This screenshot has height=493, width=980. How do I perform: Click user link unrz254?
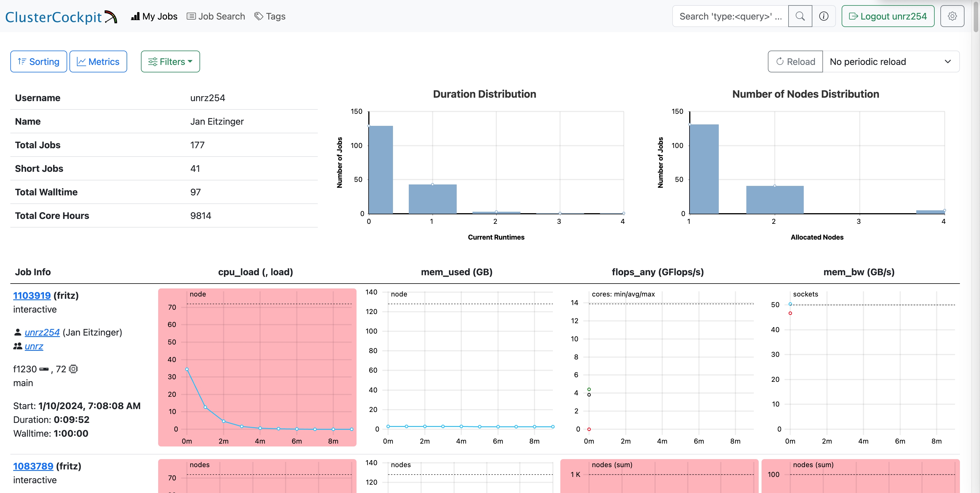coord(41,333)
